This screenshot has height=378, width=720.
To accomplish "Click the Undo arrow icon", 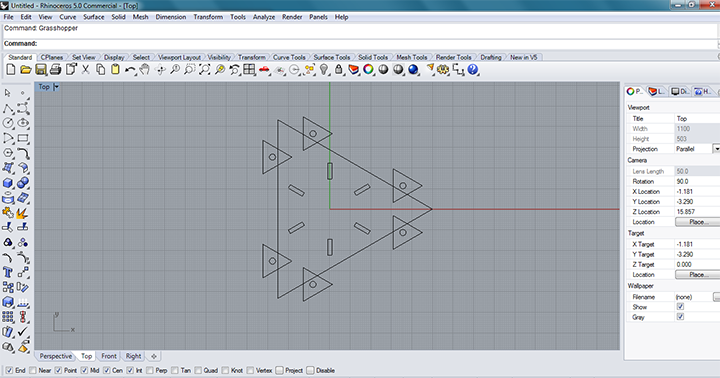I will pyautogui.click(x=130, y=70).
